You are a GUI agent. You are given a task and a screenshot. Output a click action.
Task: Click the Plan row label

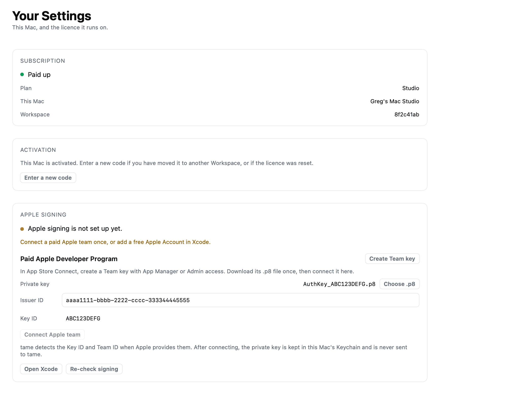26,88
